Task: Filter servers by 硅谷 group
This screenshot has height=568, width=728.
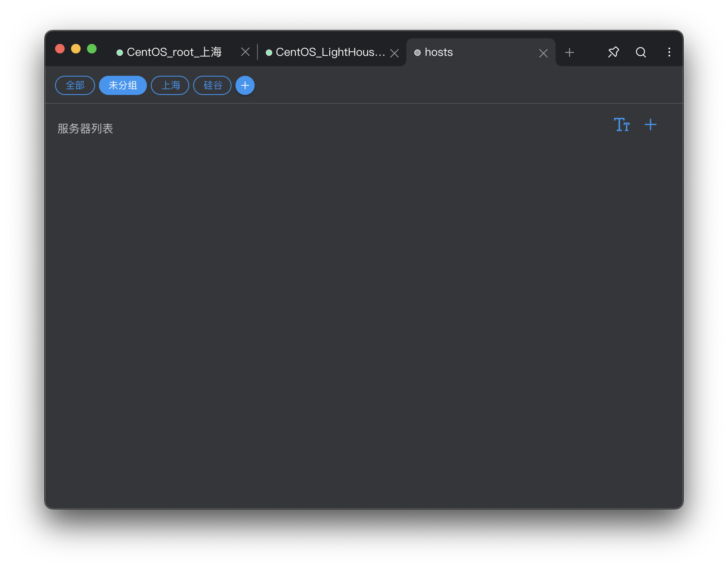Action: tap(212, 85)
